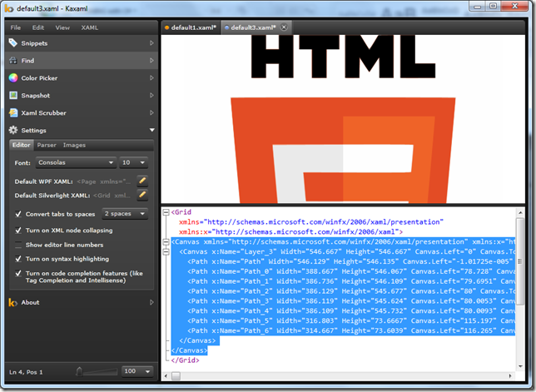The image size is (536, 392).
Task: Click the Settings gear icon
Action: pos(13,131)
